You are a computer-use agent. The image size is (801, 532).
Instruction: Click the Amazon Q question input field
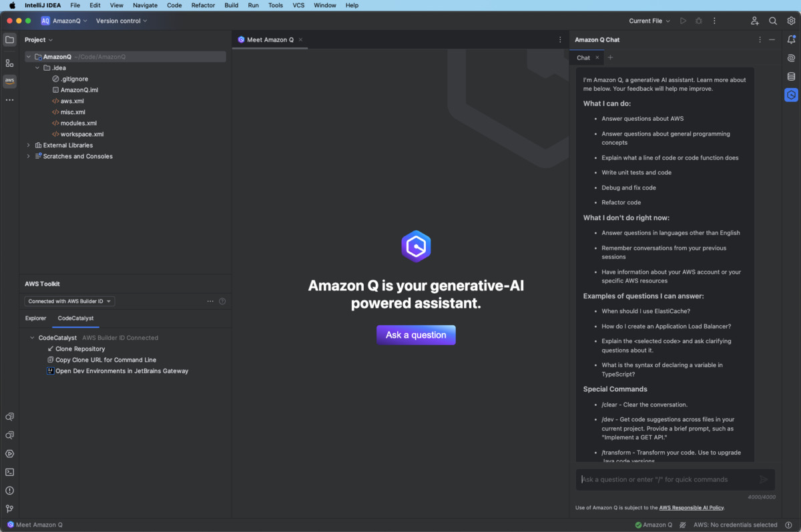tap(667, 479)
